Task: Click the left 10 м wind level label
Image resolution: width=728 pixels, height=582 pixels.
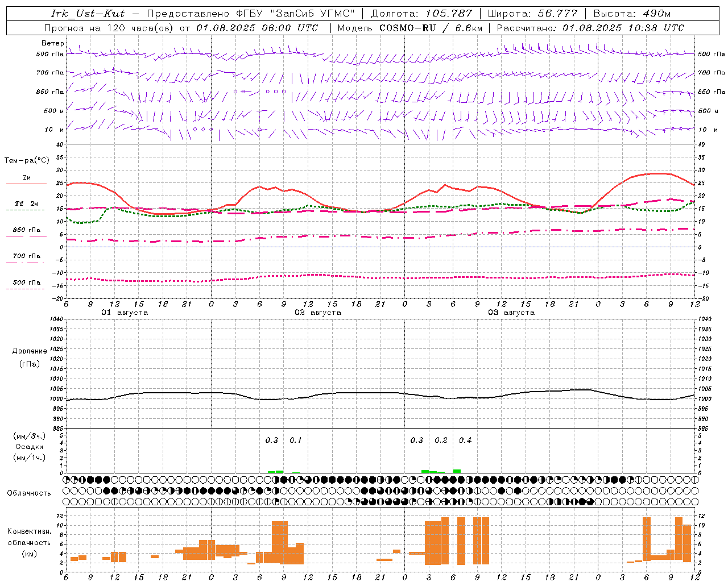Action: [55, 130]
